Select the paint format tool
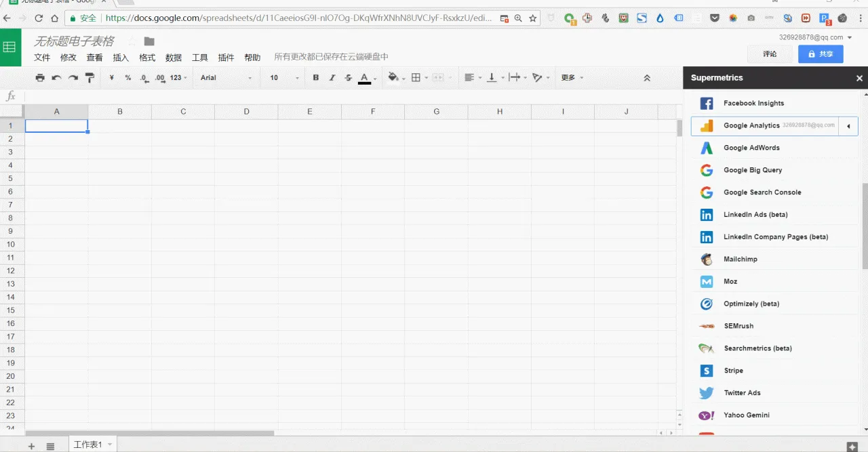The image size is (868, 452). [90, 78]
